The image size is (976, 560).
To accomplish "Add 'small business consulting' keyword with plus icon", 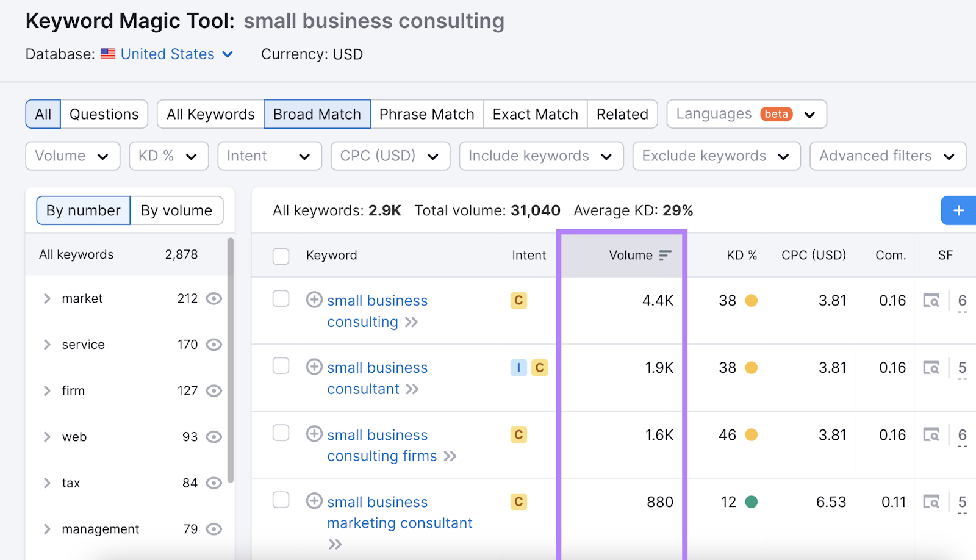I will click(314, 300).
